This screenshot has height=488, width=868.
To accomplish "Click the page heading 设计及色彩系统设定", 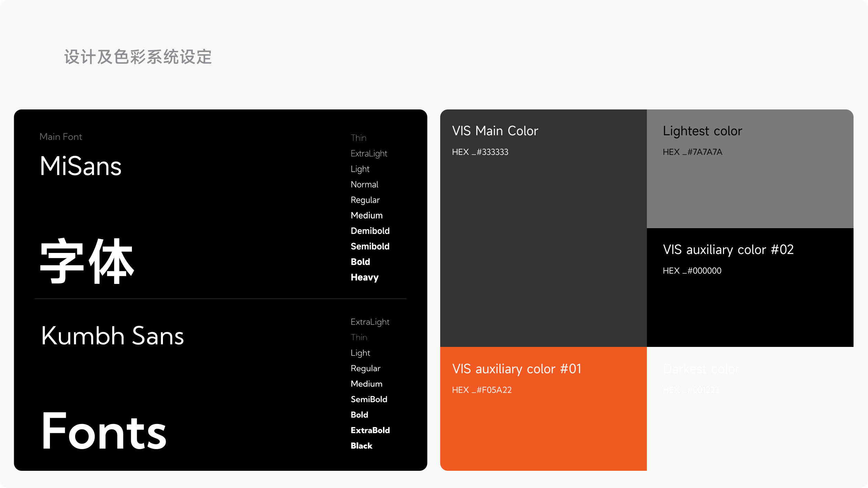I will (138, 57).
